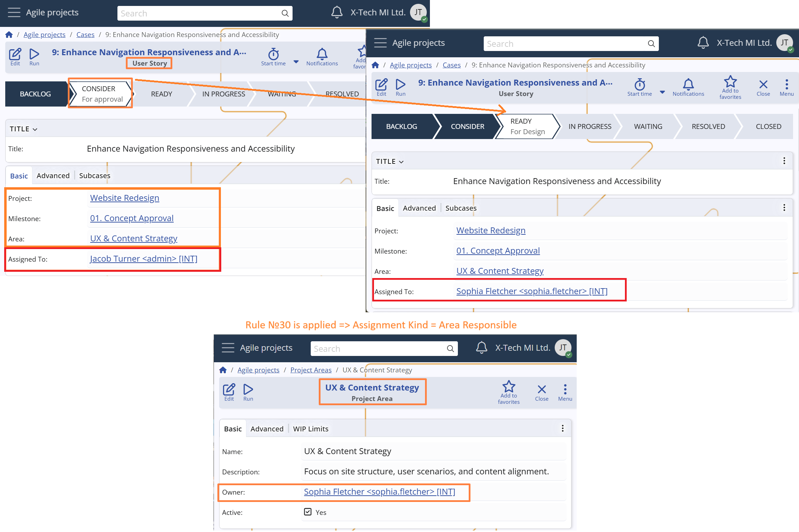799x532 pixels.
Task: Select IN PROGRESS workflow stage in right panel
Action: click(590, 126)
